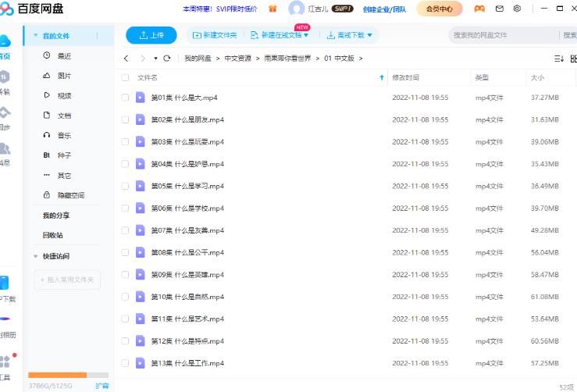Check the box for 第02集 什么是朋友.mp4

point(125,119)
